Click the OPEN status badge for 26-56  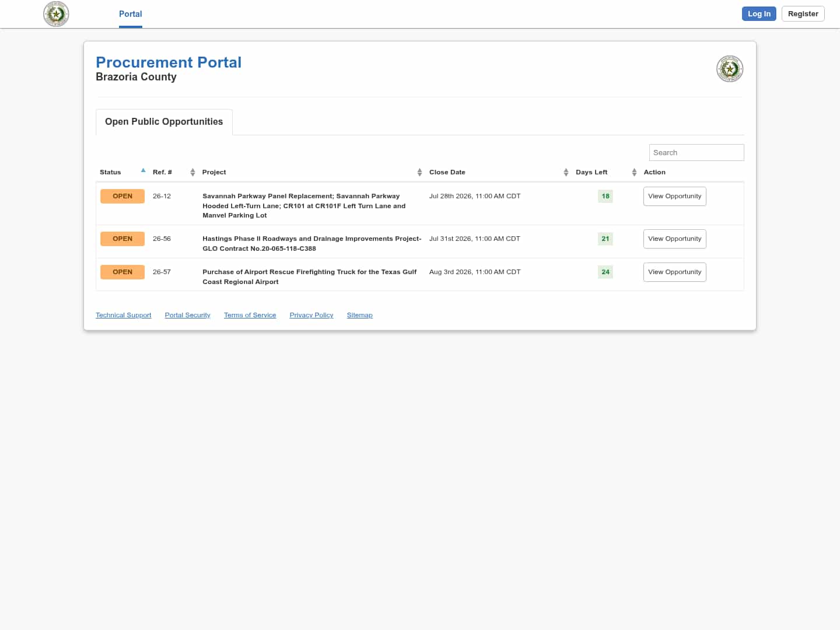[123, 239]
